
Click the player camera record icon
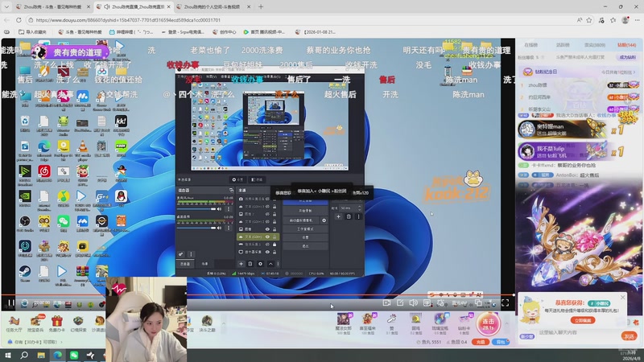[x=386, y=303]
